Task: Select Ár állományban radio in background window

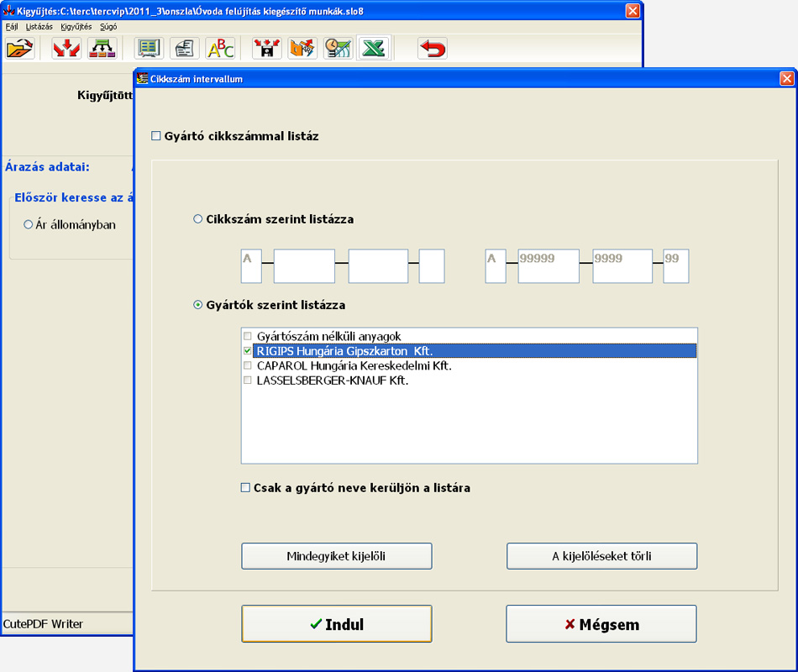Action: coord(28,224)
